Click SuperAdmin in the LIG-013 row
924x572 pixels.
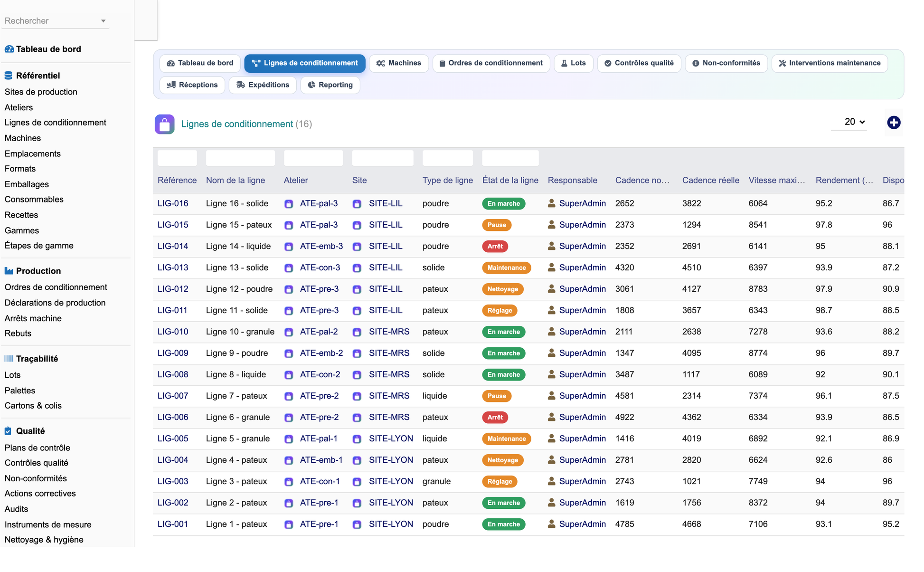(x=582, y=267)
